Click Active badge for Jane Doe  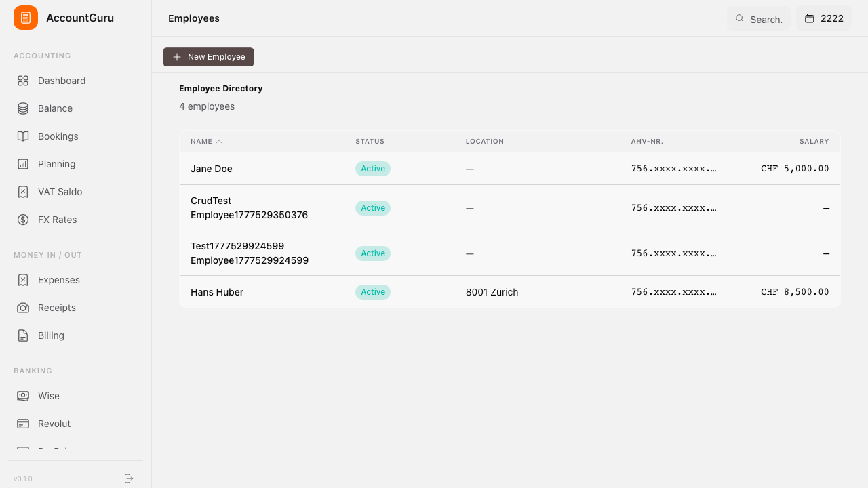click(373, 169)
